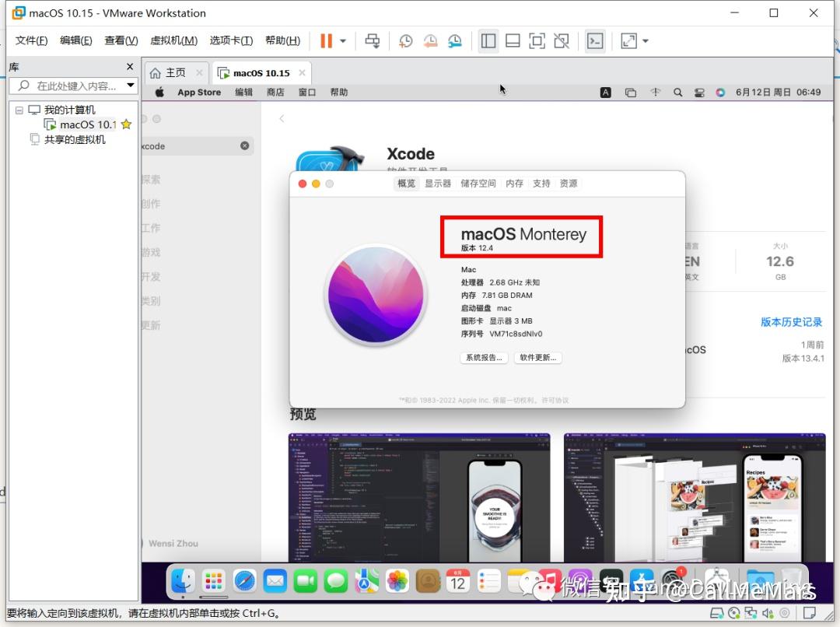Open the library search dropdown arrow
Viewport: 840px width, 627px height.
(x=130, y=86)
